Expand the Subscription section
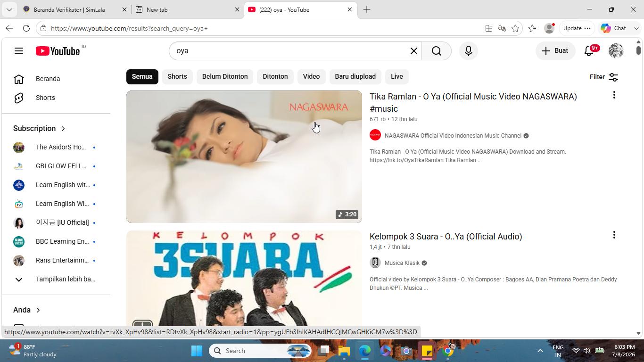Viewport: 644px width, 362px height. coord(40,128)
